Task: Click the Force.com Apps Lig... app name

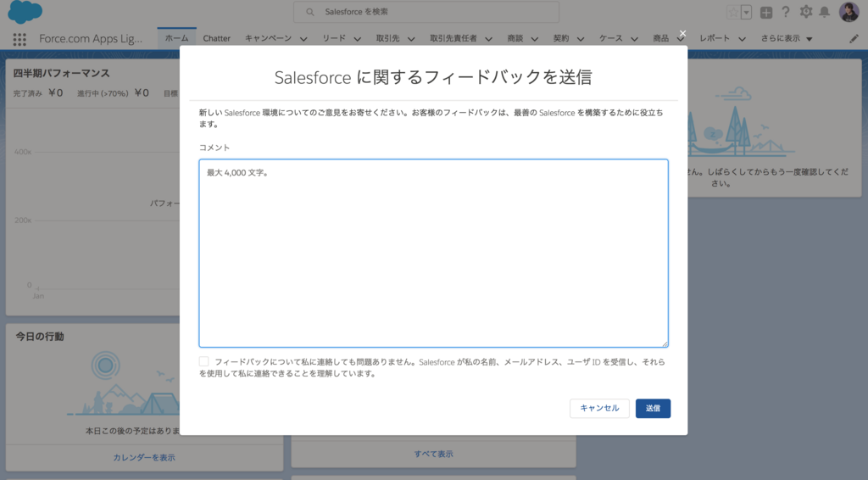Action: pos(90,38)
